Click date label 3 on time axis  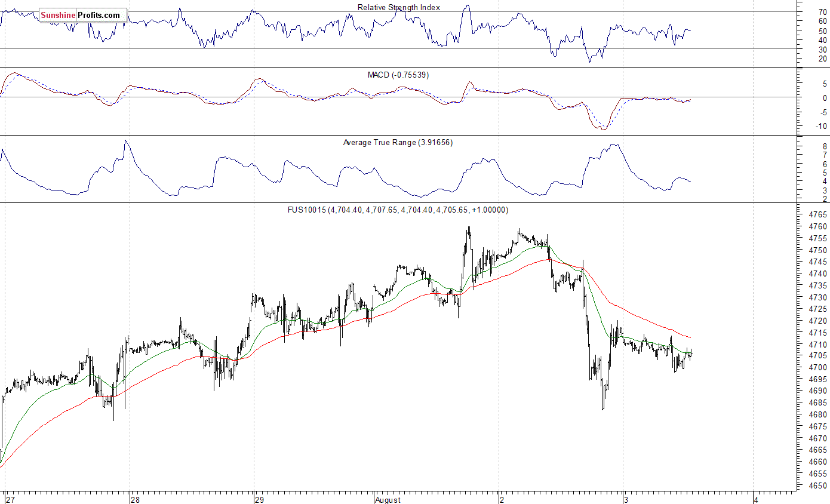(x=626, y=500)
